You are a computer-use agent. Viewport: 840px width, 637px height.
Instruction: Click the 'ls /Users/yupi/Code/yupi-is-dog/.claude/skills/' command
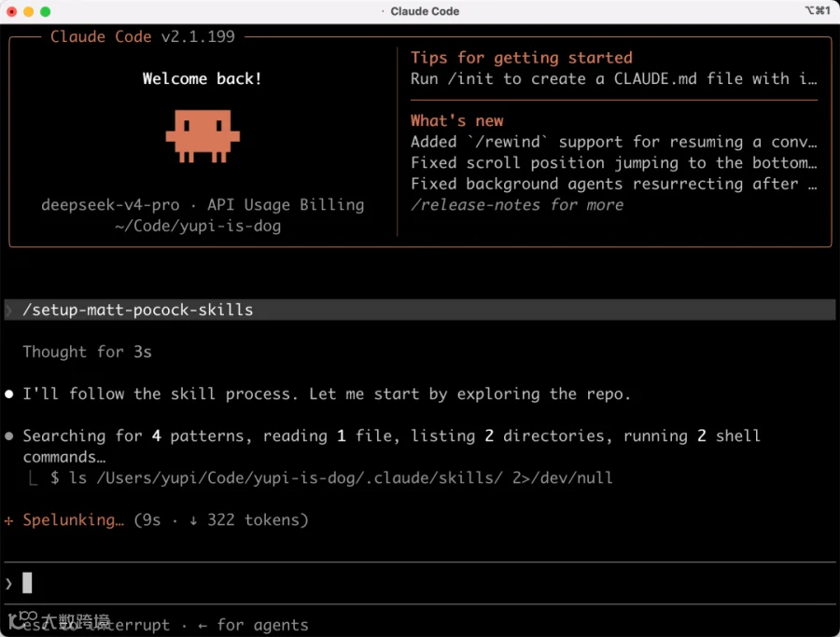point(331,478)
